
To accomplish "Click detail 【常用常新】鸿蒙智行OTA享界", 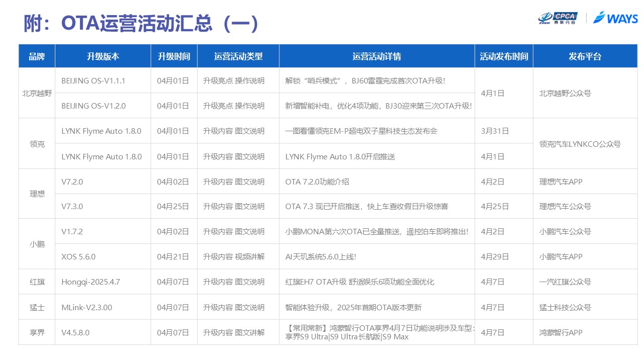I will pos(379,332).
